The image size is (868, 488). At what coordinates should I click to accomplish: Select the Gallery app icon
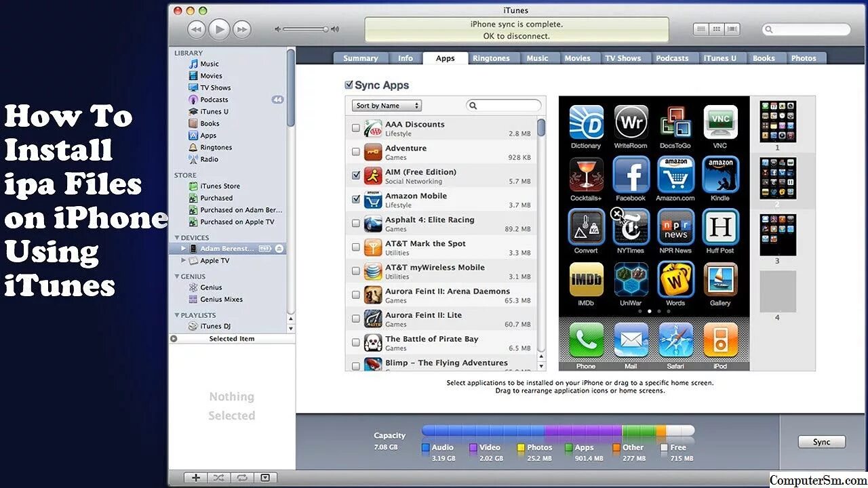coord(720,280)
